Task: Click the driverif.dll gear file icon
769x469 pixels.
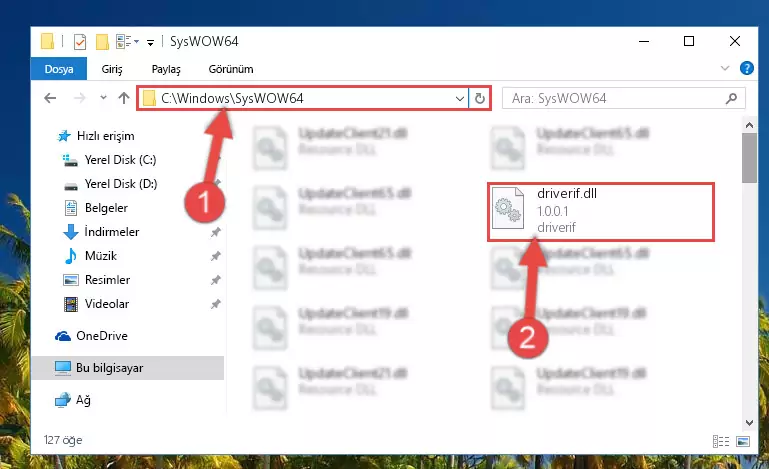Action: click(508, 208)
